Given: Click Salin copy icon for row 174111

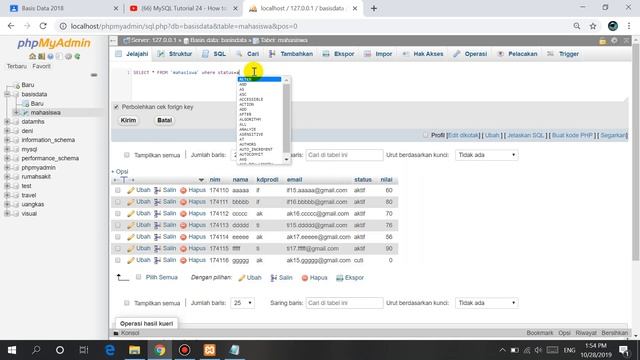Looking at the screenshot, I should [157, 202].
